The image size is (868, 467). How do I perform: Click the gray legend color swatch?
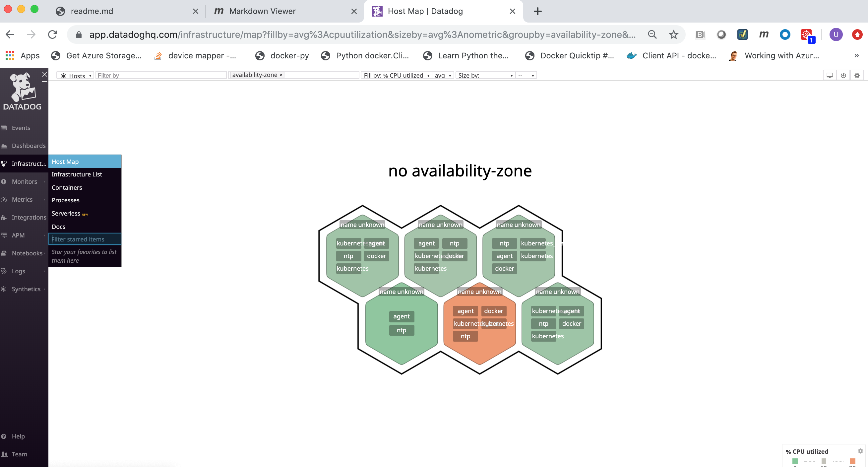824,461
